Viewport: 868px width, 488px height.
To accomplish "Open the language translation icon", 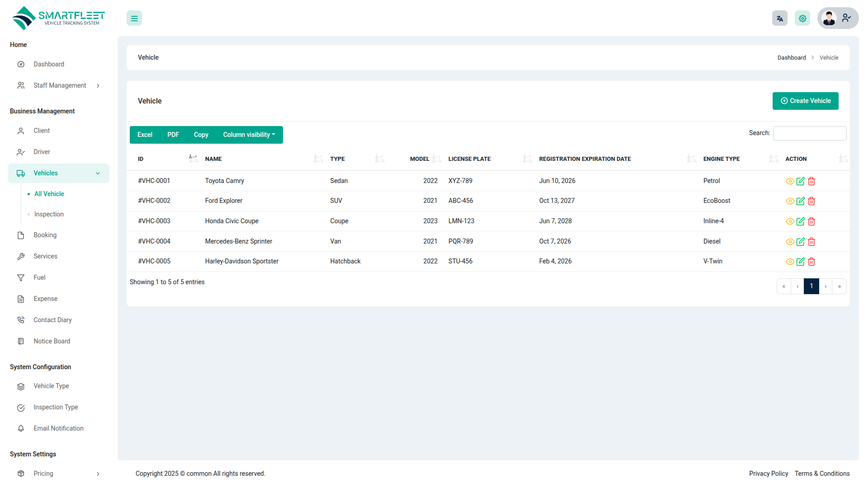I will point(779,19).
